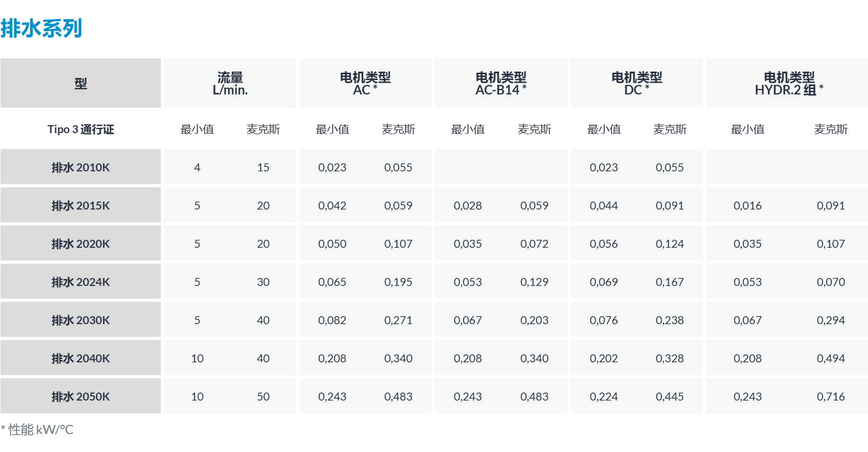Click the 0,494 value in 2040K row
Screen dimensions: 868x452
[831, 358]
